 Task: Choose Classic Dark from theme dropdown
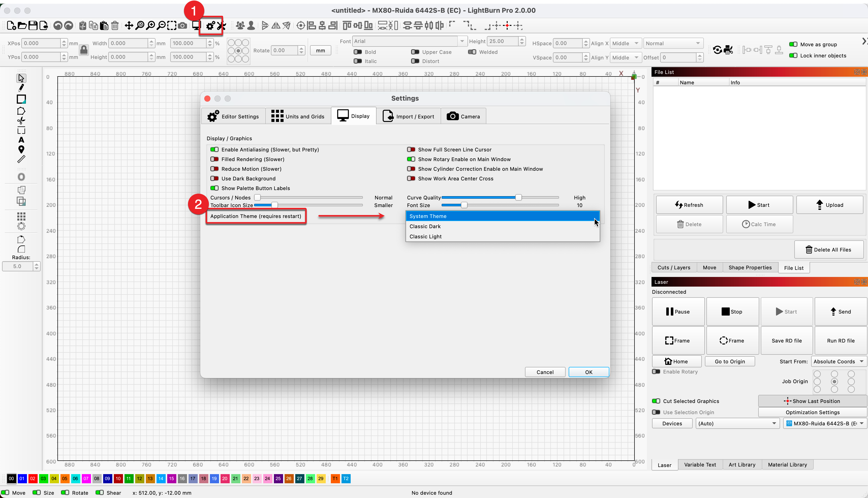pyautogui.click(x=502, y=226)
